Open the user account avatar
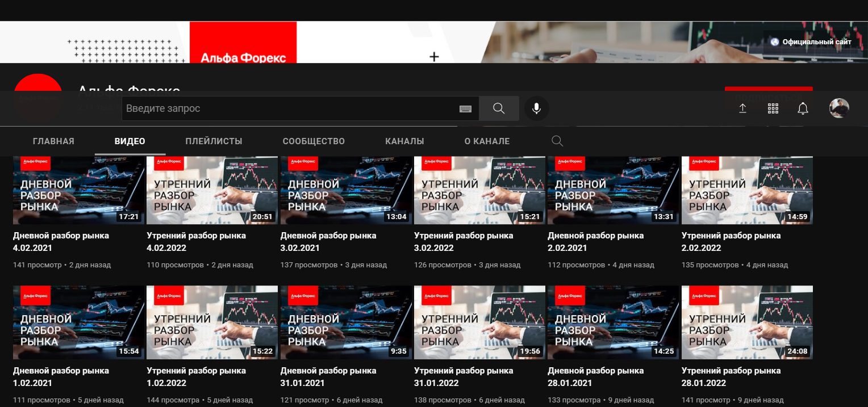868x407 pixels. pos(839,108)
